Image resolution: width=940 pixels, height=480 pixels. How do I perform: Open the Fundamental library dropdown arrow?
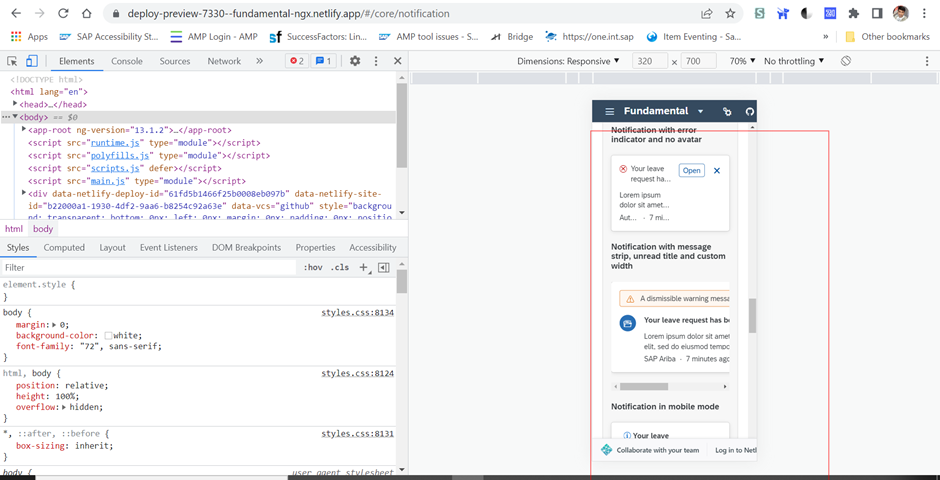700,111
